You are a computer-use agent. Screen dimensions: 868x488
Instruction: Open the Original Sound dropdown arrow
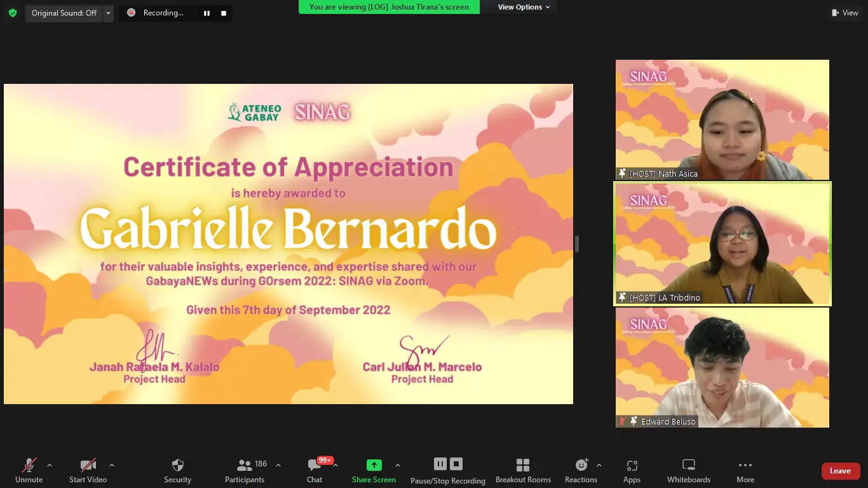pyautogui.click(x=108, y=13)
